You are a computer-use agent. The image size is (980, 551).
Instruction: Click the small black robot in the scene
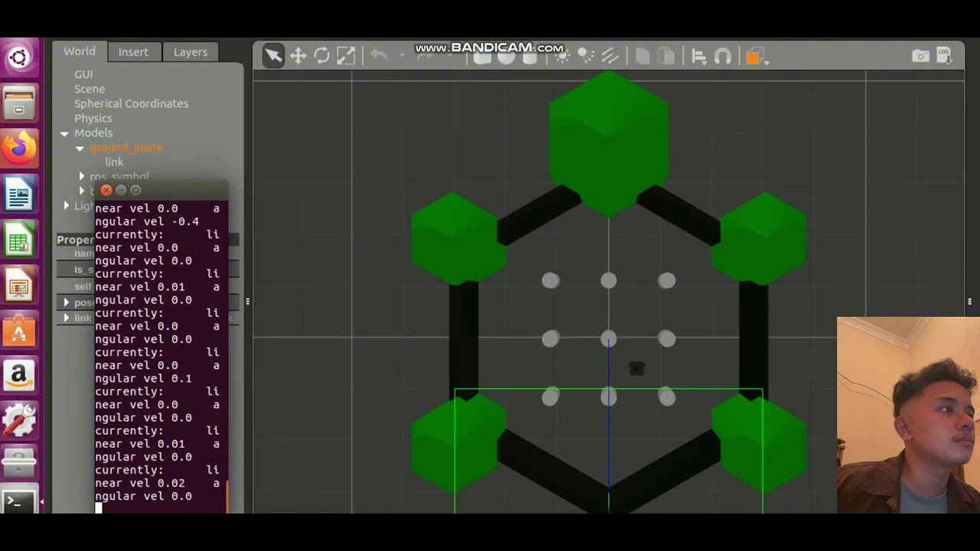(x=636, y=369)
